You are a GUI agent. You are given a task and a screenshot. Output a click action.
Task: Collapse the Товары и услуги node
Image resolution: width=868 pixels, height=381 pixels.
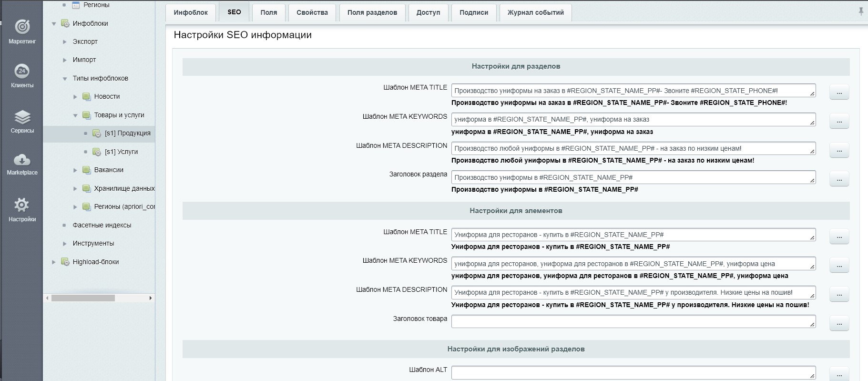(75, 115)
